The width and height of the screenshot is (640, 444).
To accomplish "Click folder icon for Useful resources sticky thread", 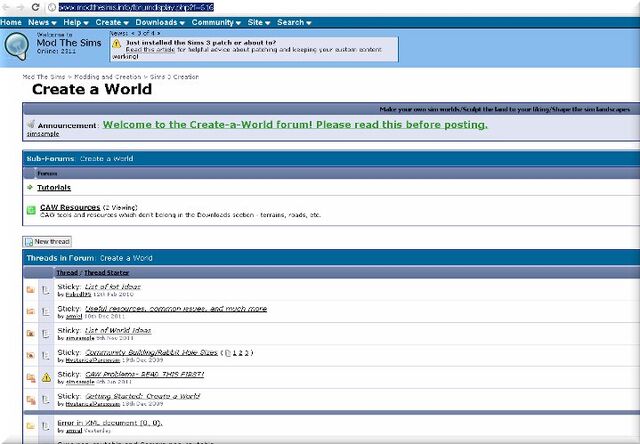I will (31, 312).
